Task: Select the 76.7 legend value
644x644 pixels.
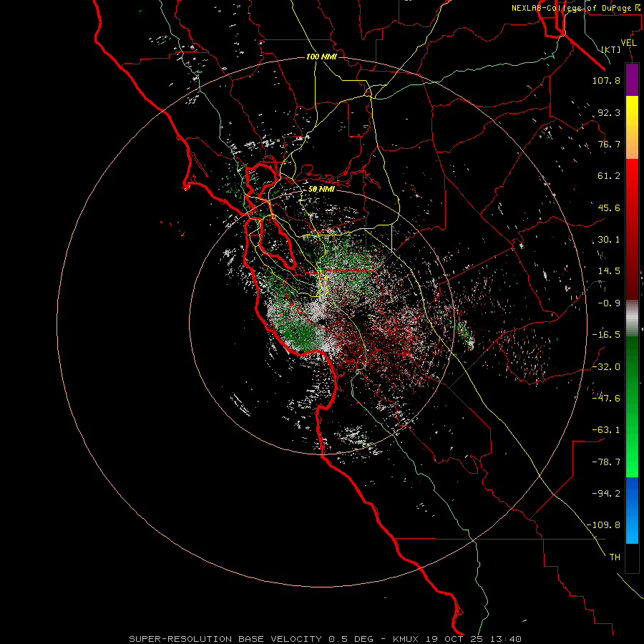Action: click(609, 144)
